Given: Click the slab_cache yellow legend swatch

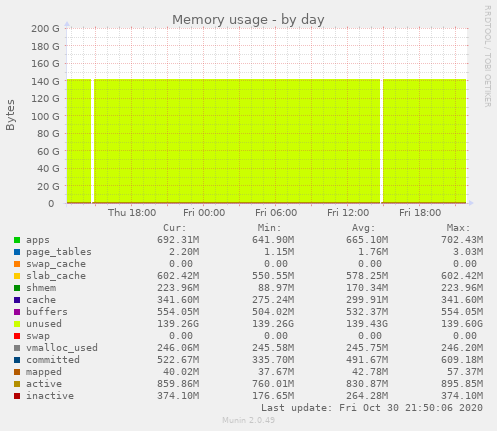Looking at the screenshot, I should point(17,276).
